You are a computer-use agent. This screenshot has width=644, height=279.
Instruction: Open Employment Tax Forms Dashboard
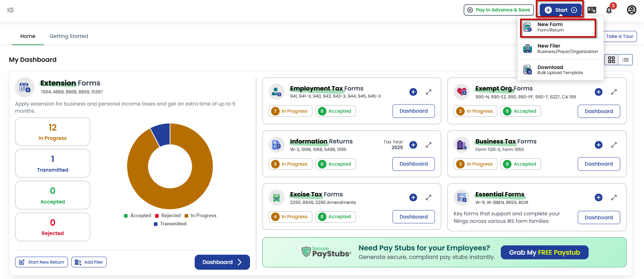[x=414, y=111]
